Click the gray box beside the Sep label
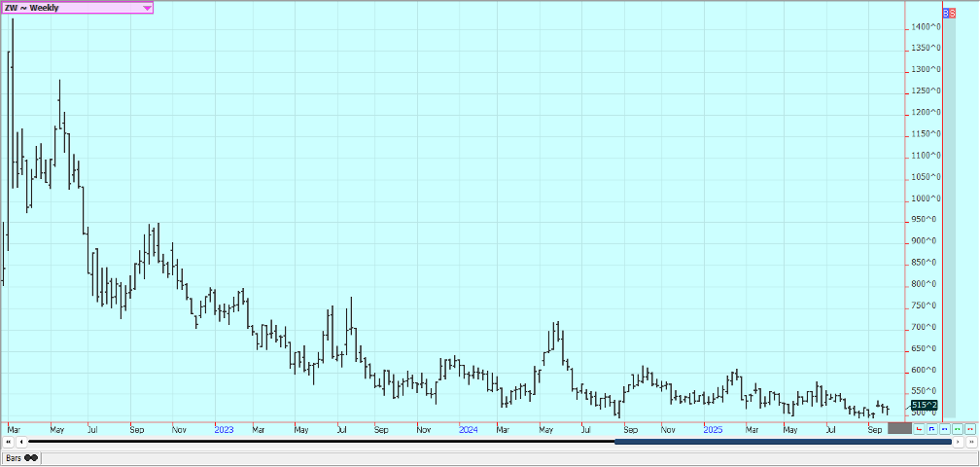Viewport: 980px width, 467px height. (x=899, y=429)
